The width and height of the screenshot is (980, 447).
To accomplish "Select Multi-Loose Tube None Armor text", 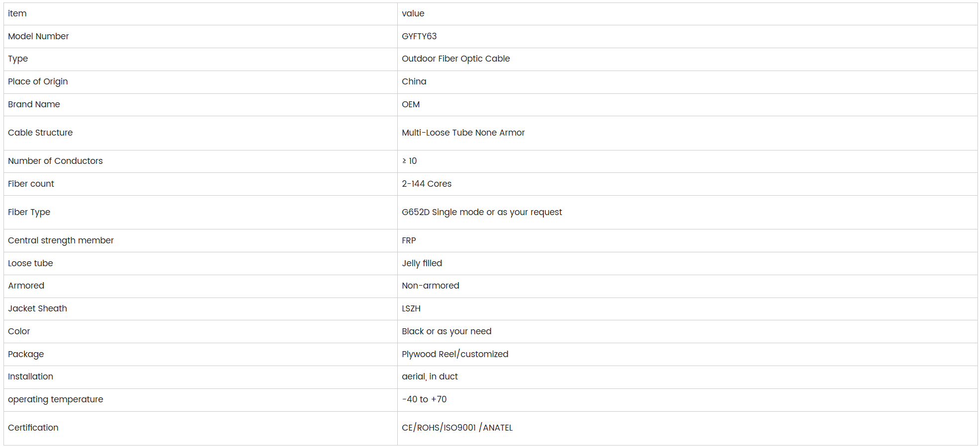I will [463, 133].
